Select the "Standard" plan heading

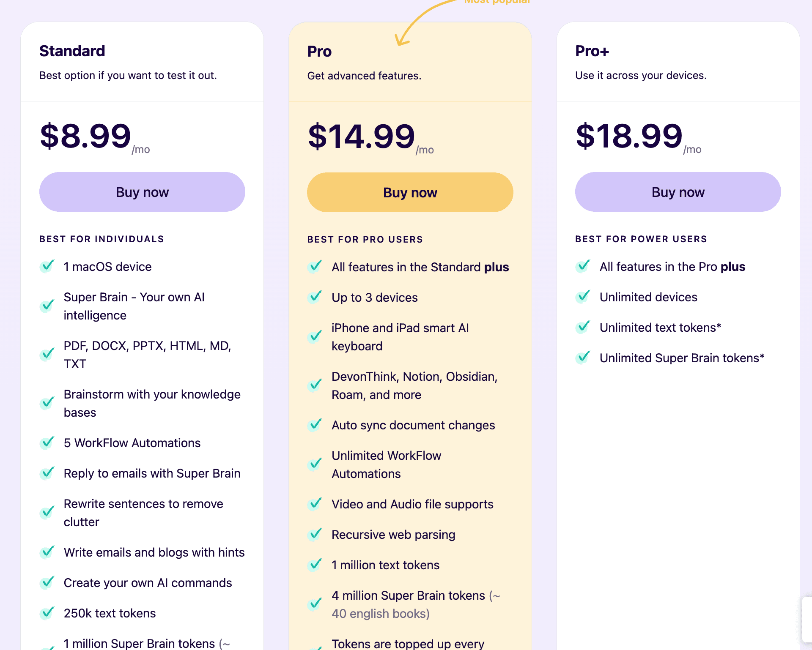point(72,51)
